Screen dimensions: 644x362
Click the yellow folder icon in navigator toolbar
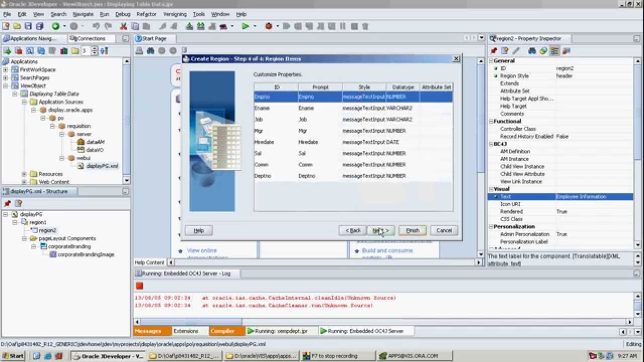tap(75, 51)
